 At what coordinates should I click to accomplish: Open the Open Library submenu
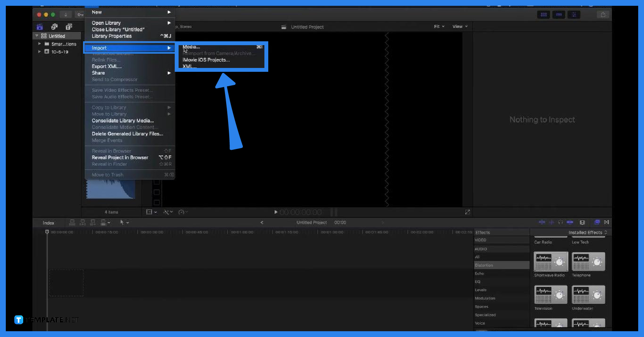coord(130,23)
